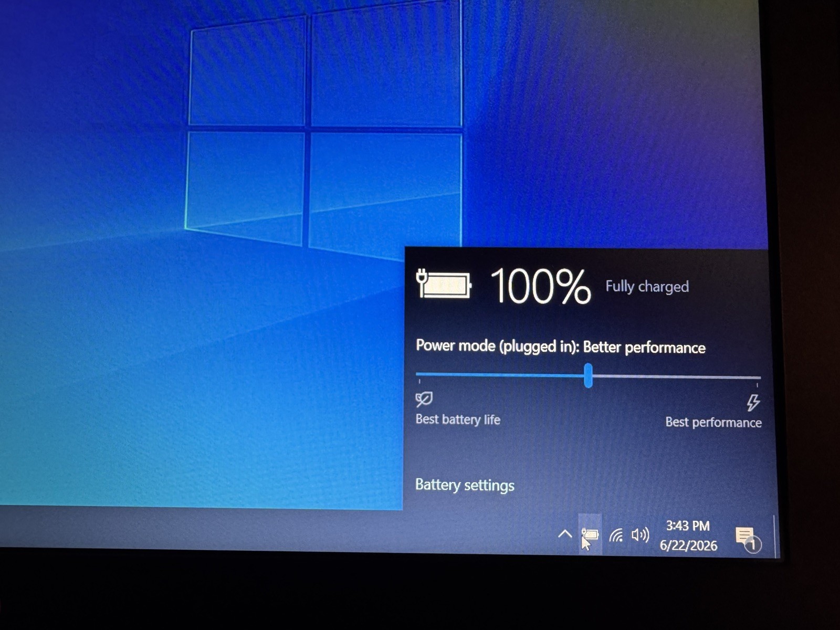Image resolution: width=840 pixels, height=630 pixels.
Task: Click the plugged-in battery icon in flyout
Action: (444, 284)
